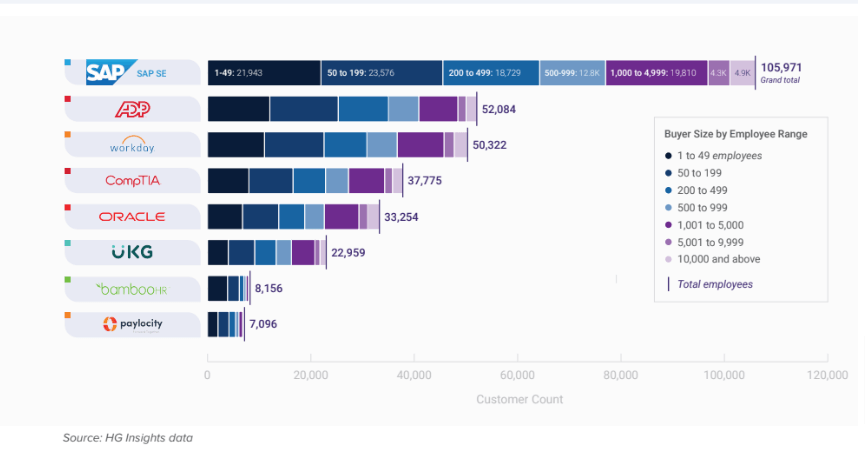The width and height of the screenshot is (865, 449).
Task: Click the '1 to 49 employees' legend dot
Action: [x=668, y=155]
